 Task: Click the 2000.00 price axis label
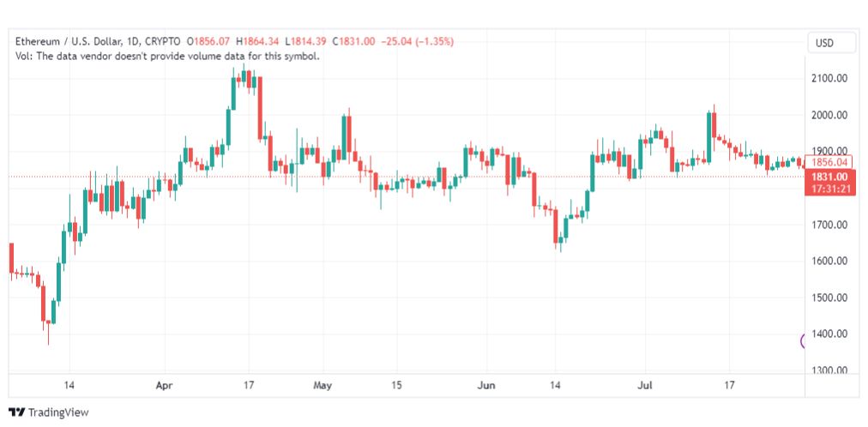[829, 115]
